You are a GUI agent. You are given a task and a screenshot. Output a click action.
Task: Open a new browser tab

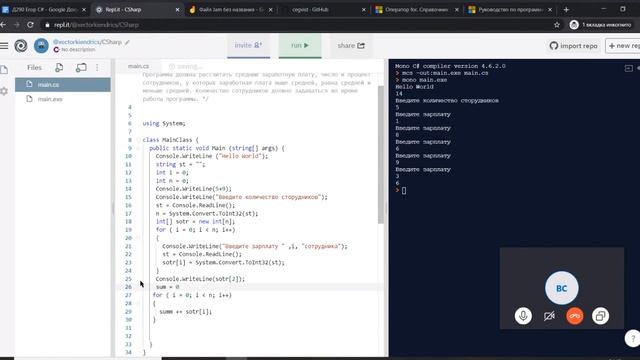pos(566,9)
